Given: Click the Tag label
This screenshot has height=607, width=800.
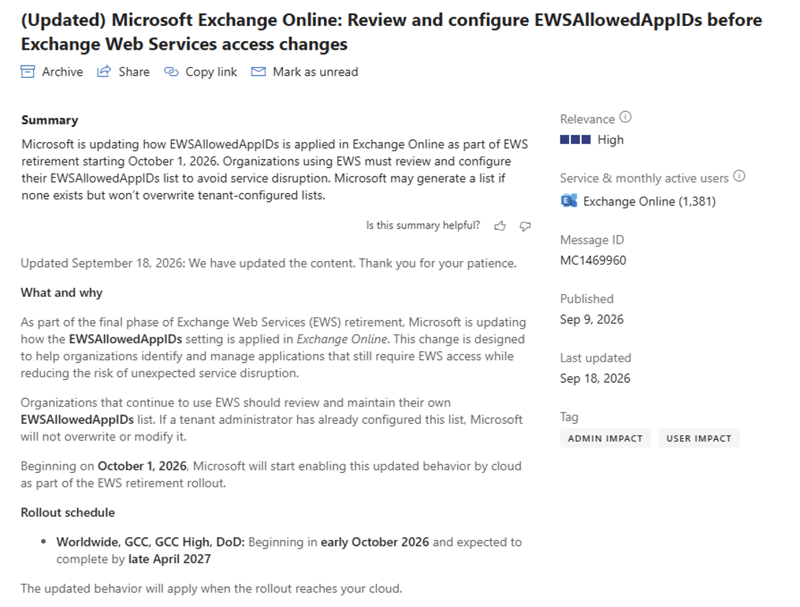Looking at the screenshot, I should [x=569, y=417].
